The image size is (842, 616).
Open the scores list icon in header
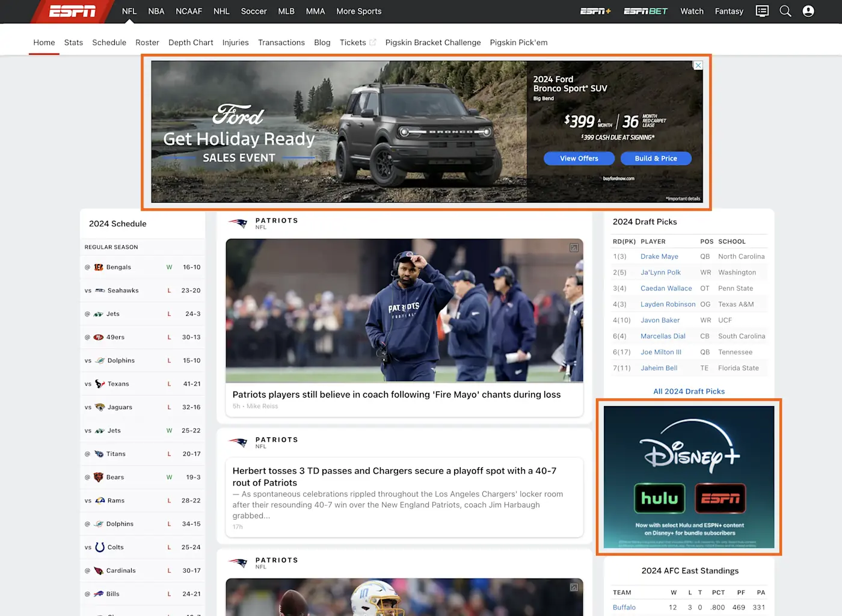(762, 11)
